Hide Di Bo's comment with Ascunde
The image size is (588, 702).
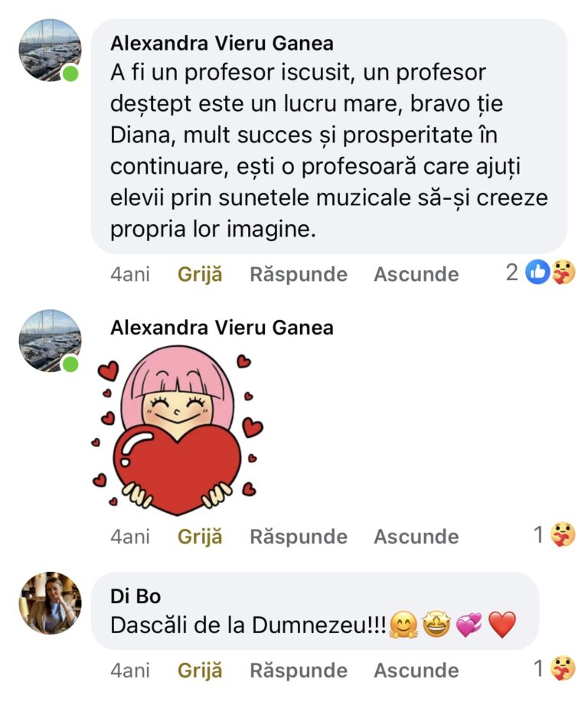pos(416,670)
